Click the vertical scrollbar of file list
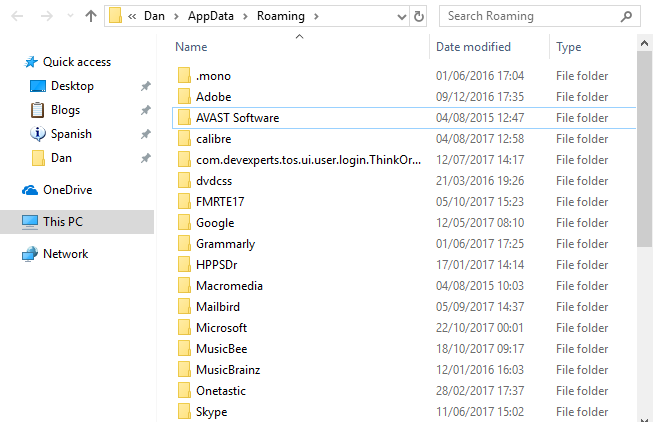This screenshot has width=653, height=422. click(645, 150)
